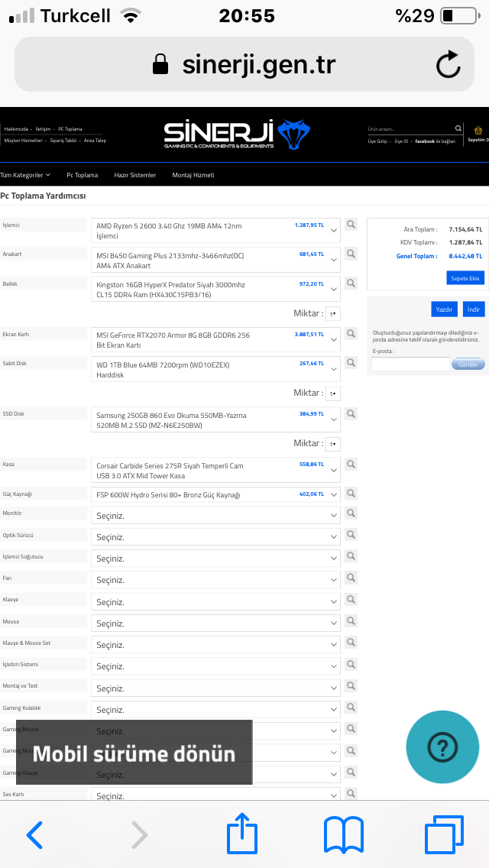Open Pc Toplama in the navigation bar
This screenshot has width=489, height=868.
(x=83, y=175)
